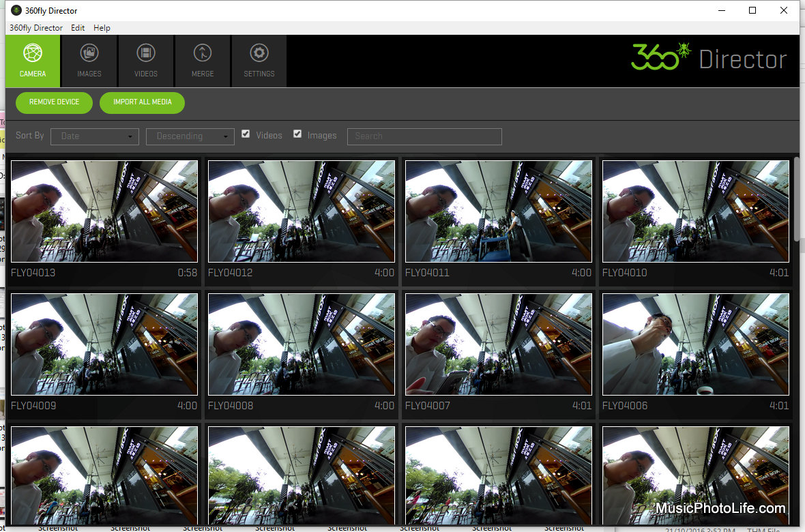Open the Descending order dropdown
The image size is (805, 532).
tap(190, 136)
